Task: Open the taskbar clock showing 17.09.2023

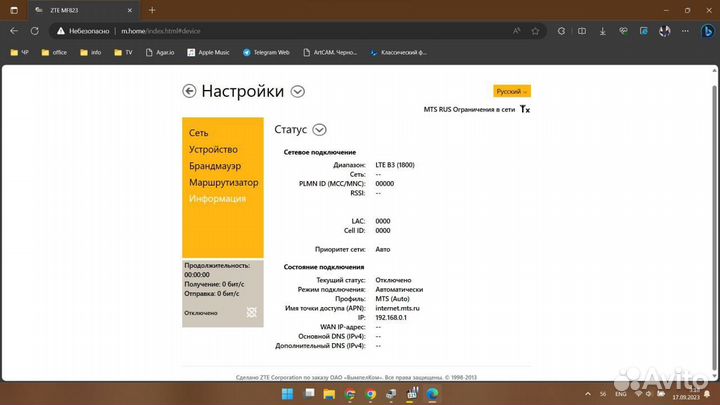Action: coord(686,394)
